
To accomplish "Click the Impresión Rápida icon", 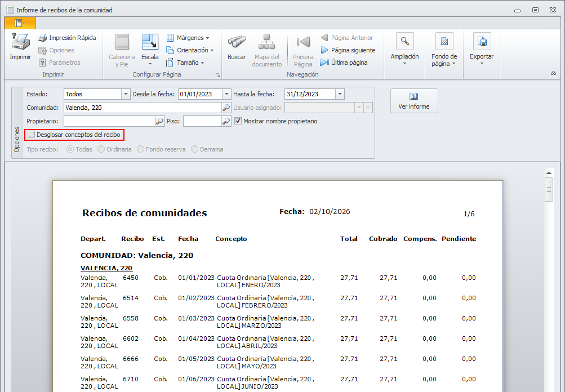I will (x=42, y=38).
